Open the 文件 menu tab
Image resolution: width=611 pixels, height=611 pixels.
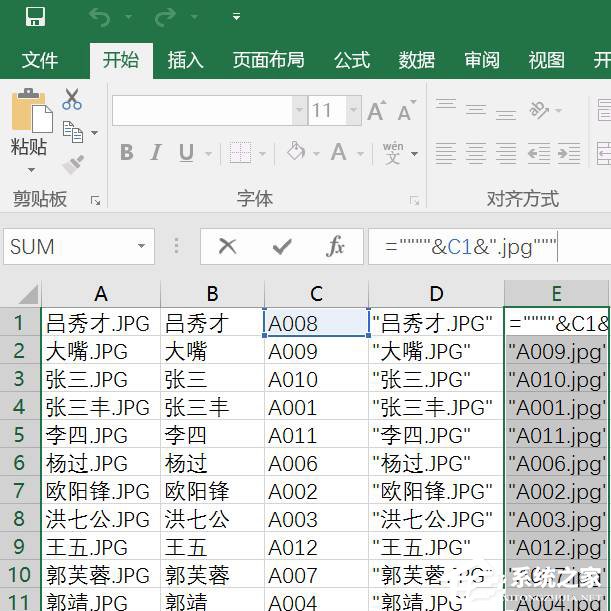coord(40,60)
